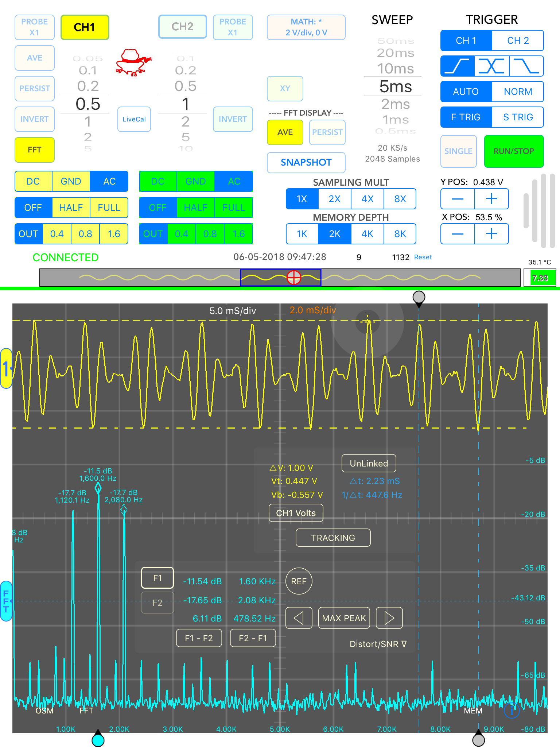
Task: Toggle the FFT button for CH1
Action: (35, 150)
